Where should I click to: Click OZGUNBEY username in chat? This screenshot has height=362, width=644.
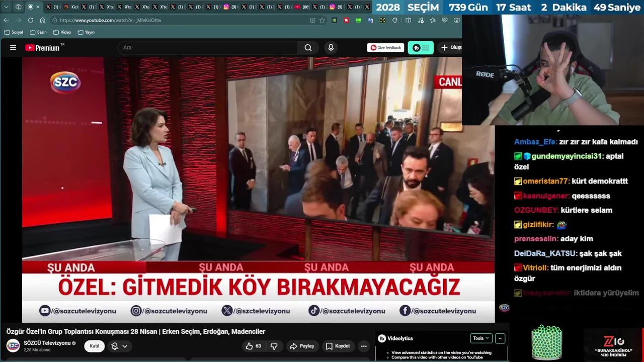(x=536, y=210)
